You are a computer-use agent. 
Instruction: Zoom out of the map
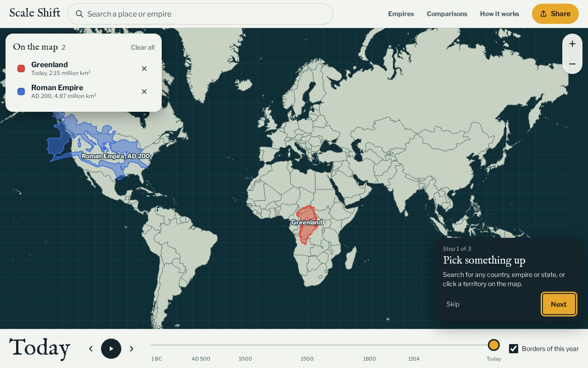(x=572, y=64)
